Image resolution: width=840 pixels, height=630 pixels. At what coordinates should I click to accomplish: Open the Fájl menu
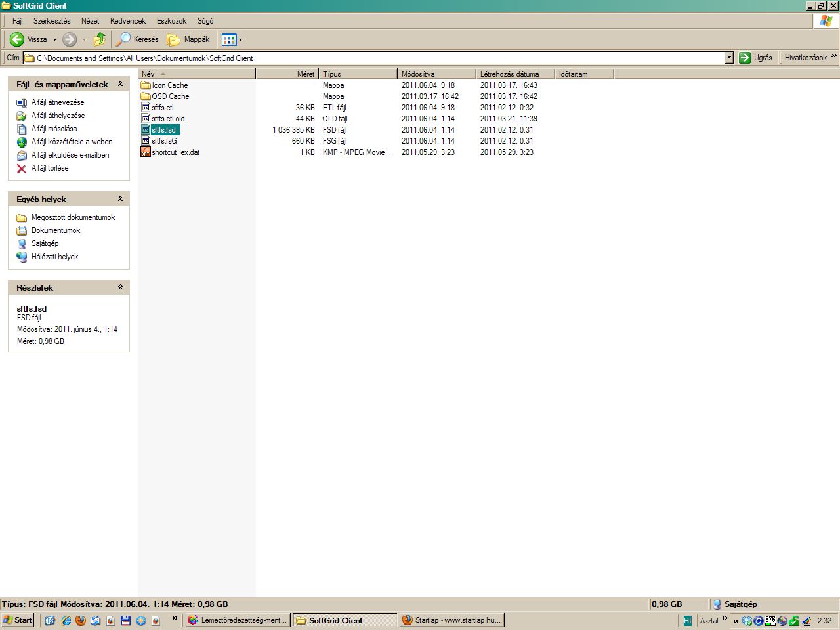click(18, 21)
